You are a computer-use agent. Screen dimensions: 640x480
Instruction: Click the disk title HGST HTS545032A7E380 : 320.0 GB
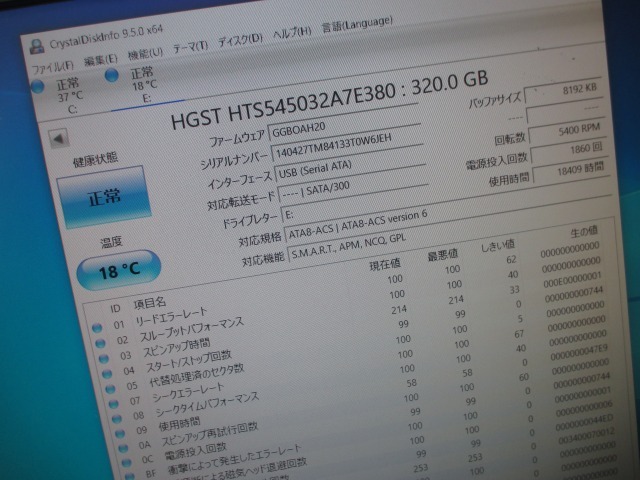(x=329, y=101)
